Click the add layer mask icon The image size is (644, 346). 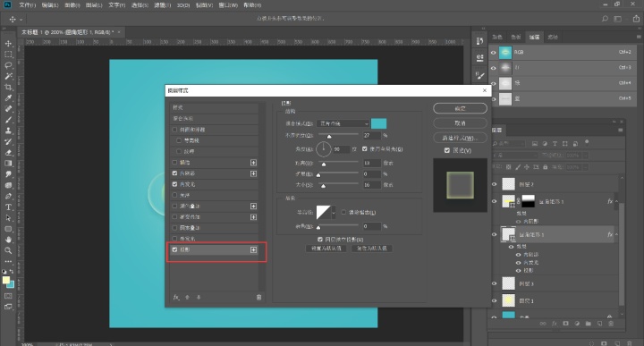pyautogui.click(x=565, y=324)
